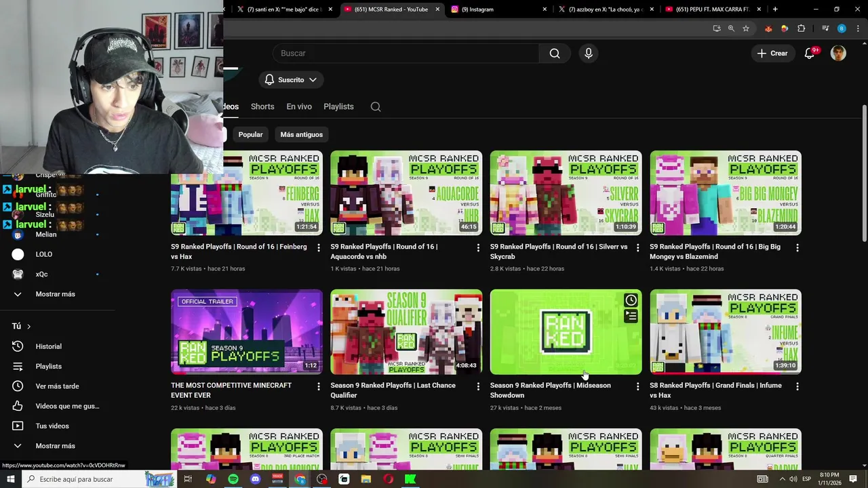
Task: Switch to the En vivo channel tab
Action: [x=299, y=107]
